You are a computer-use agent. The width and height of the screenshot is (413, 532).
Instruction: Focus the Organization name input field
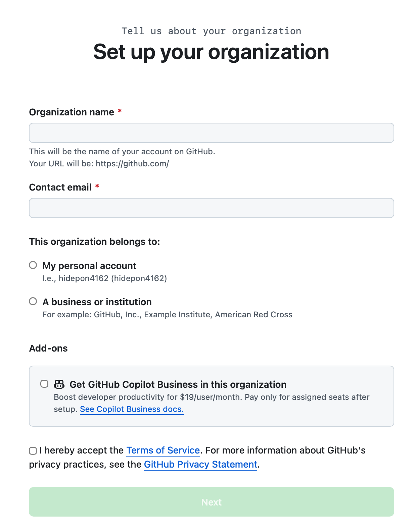point(211,133)
